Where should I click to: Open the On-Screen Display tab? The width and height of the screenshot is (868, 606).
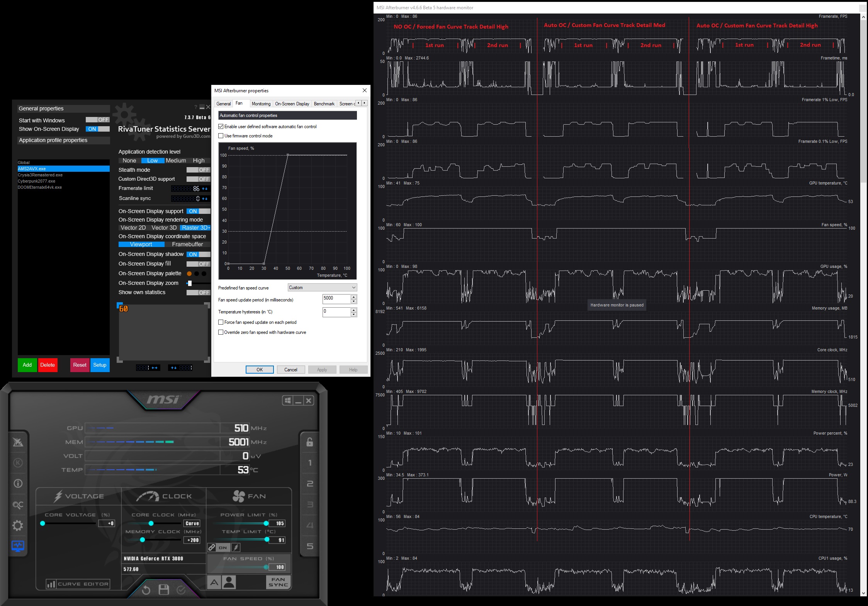click(x=292, y=104)
